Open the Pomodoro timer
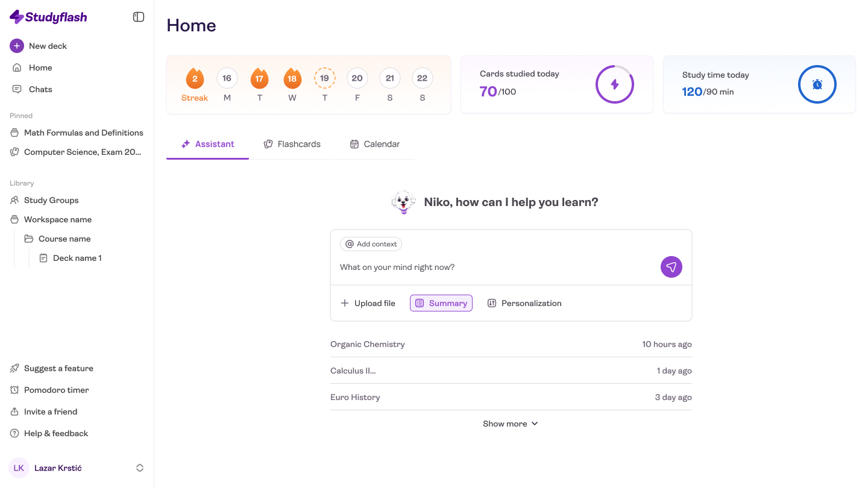 [x=56, y=390]
